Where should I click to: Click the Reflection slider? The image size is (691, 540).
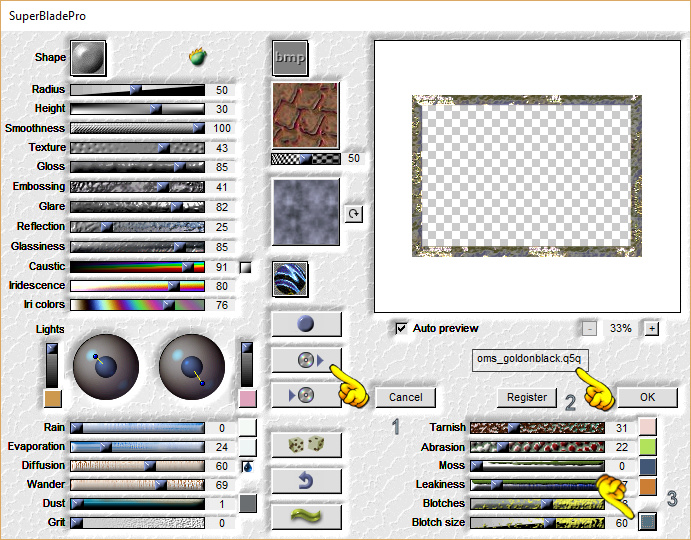click(x=137, y=227)
